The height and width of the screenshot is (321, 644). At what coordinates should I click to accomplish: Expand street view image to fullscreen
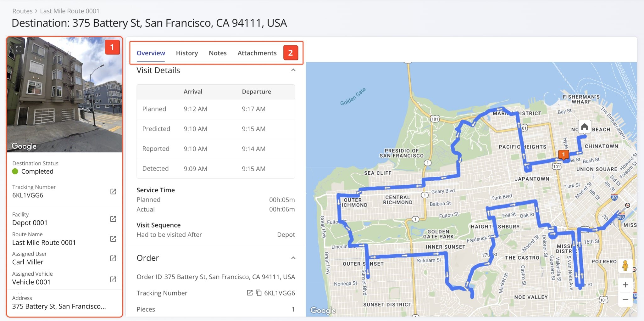pos(19,49)
